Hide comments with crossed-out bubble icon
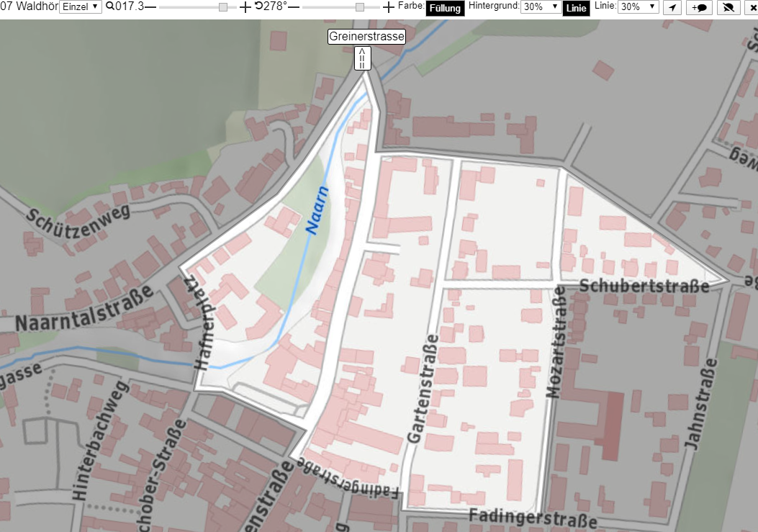The image size is (758, 532). click(728, 7)
